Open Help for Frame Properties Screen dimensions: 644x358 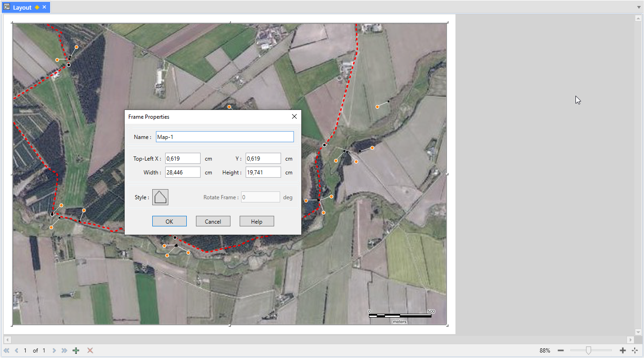(257, 221)
